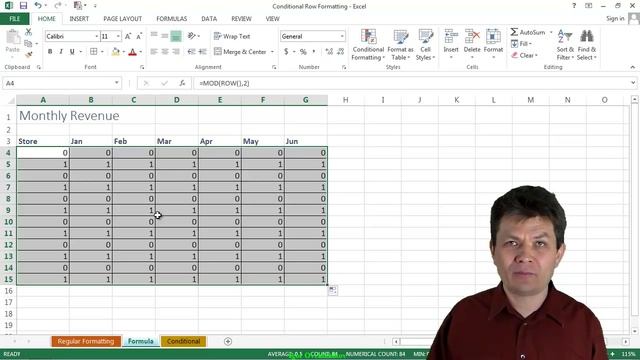This screenshot has width=640, height=360.
Task: Open the FILE tab
Action: click(x=15, y=19)
